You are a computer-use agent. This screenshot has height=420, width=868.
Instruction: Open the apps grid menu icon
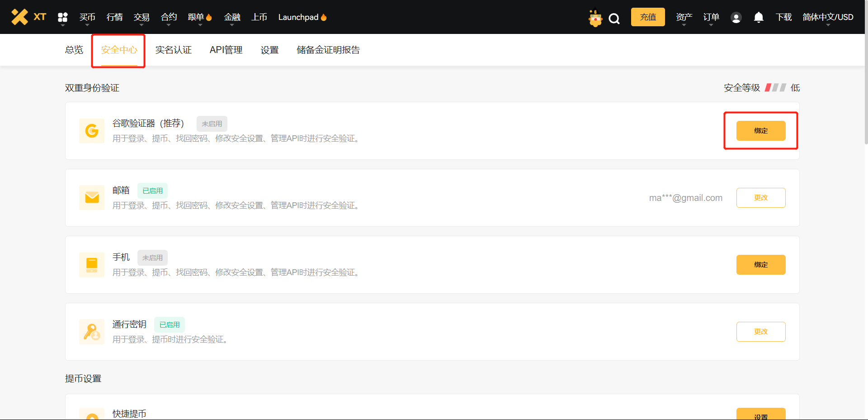coord(63,17)
